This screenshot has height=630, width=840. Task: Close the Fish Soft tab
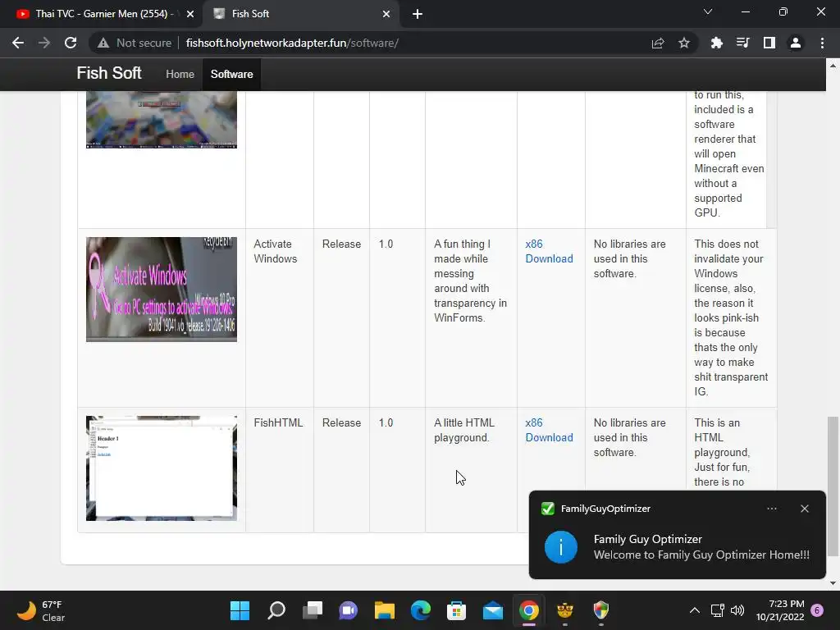(386, 14)
